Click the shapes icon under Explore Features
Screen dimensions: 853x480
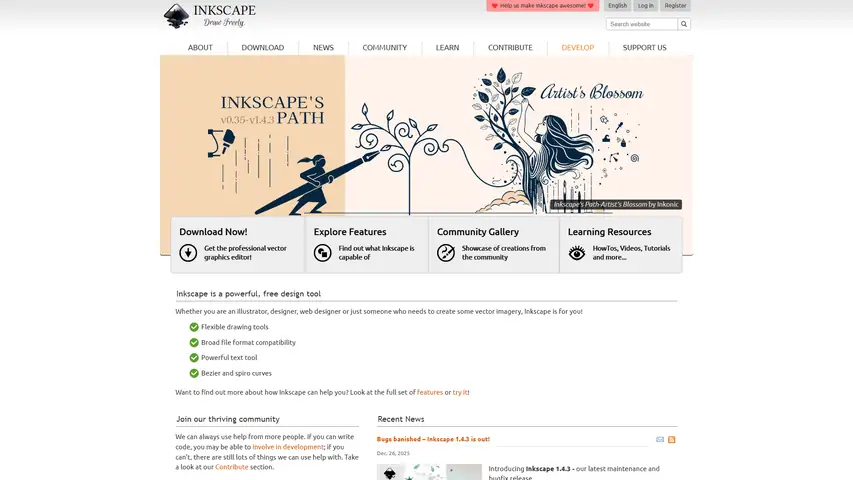coord(323,253)
